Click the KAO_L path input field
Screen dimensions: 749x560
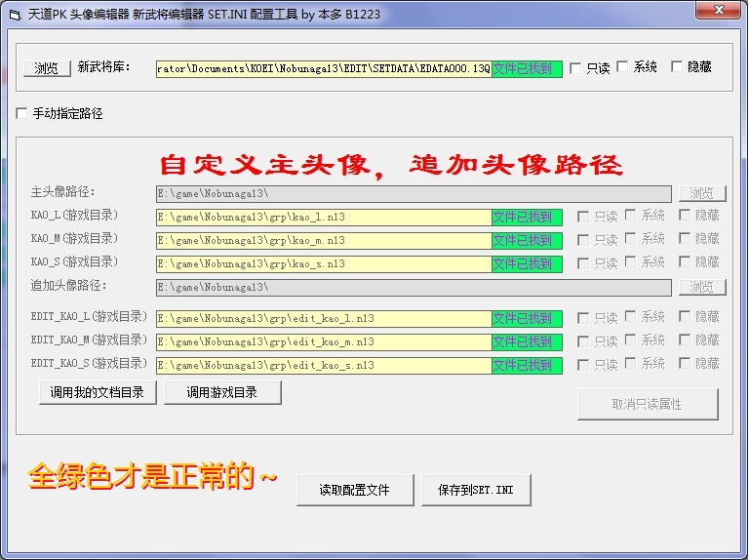[x=323, y=218]
